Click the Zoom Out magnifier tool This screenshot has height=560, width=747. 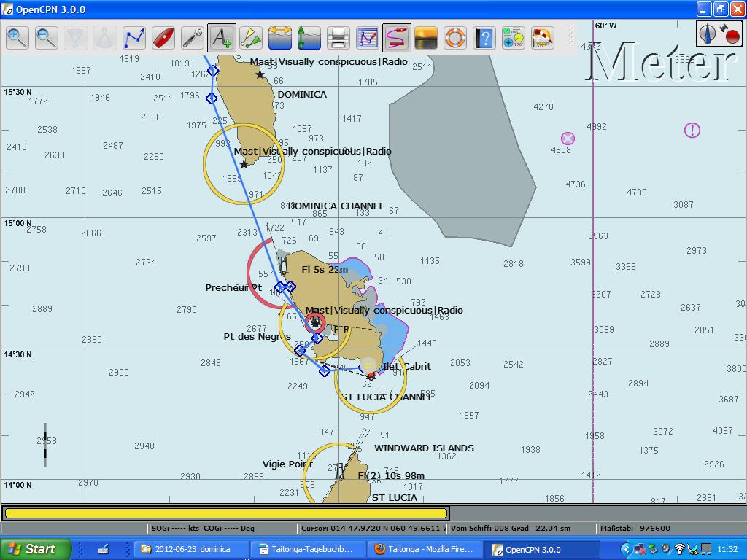46,38
